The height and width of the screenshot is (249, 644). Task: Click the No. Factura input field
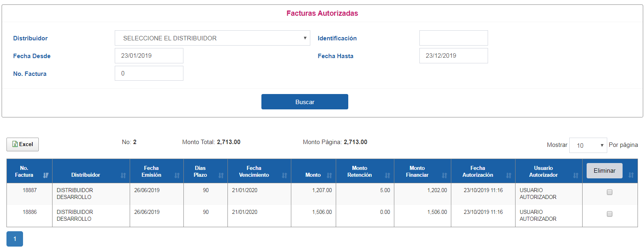[149, 73]
